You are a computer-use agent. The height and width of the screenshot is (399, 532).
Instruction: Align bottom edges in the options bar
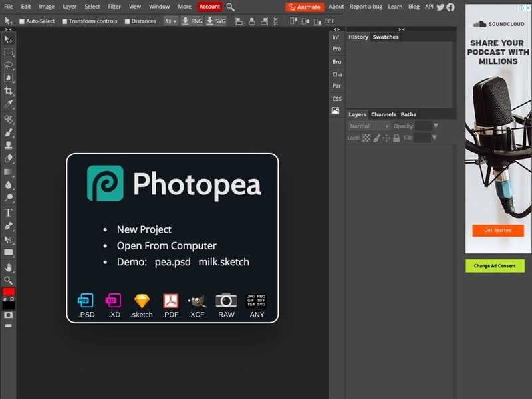(x=317, y=21)
